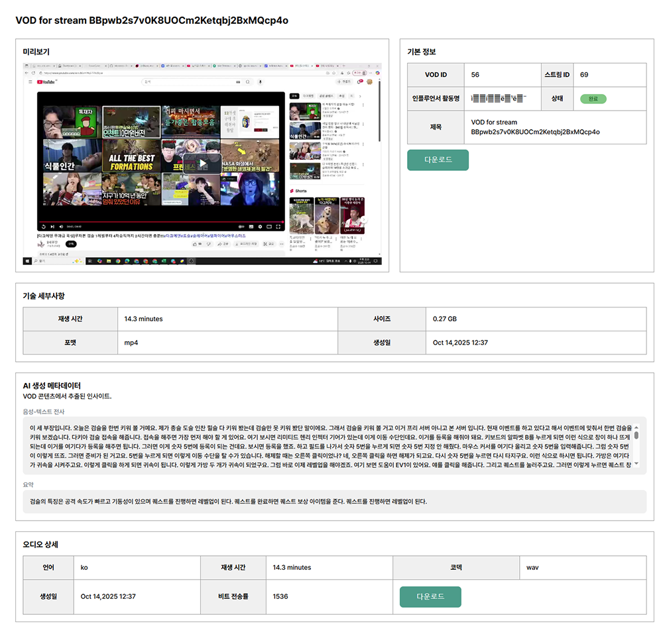Viewport: 663px width, 644px height.
Task: Click the transcript text box scrollbar
Action: [x=636, y=435]
